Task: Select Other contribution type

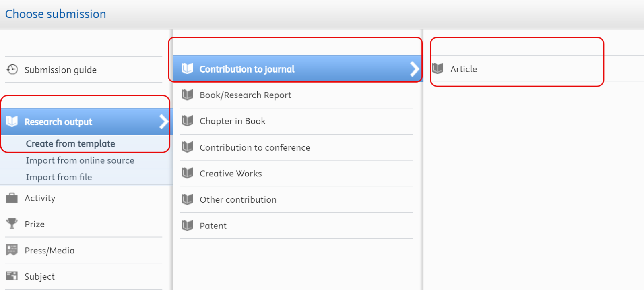Action: pyautogui.click(x=238, y=199)
